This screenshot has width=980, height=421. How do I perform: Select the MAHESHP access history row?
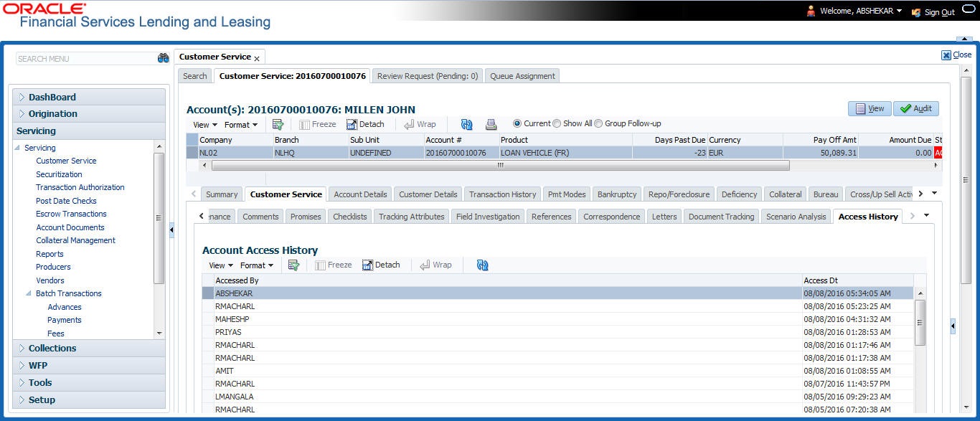pyautogui.click(x=557, y=319)
